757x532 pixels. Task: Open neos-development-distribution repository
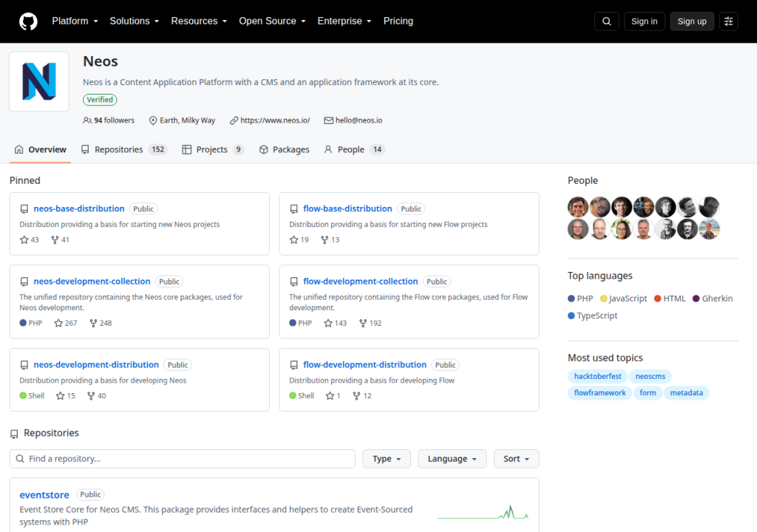pos(96,365)
